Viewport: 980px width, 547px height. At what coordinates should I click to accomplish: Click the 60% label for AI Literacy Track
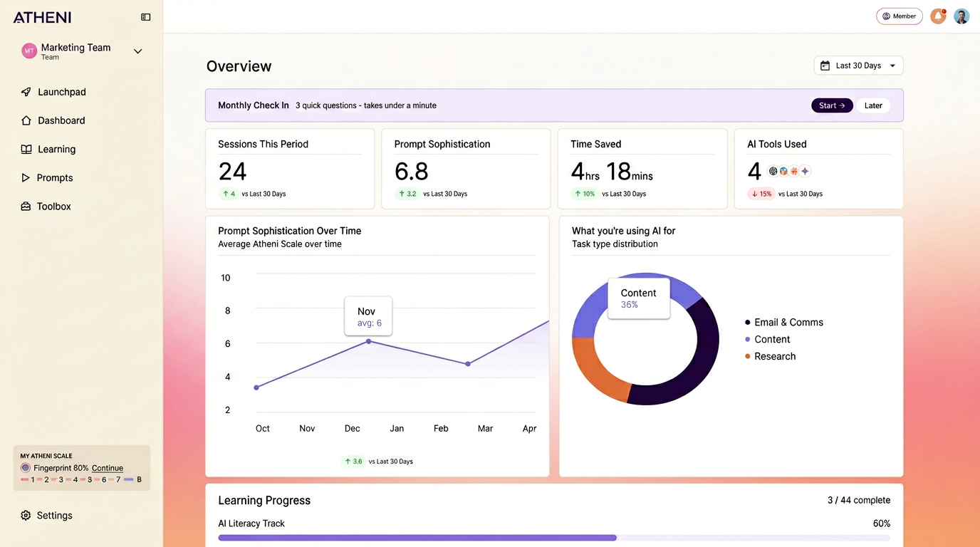[x=882, y=523]
